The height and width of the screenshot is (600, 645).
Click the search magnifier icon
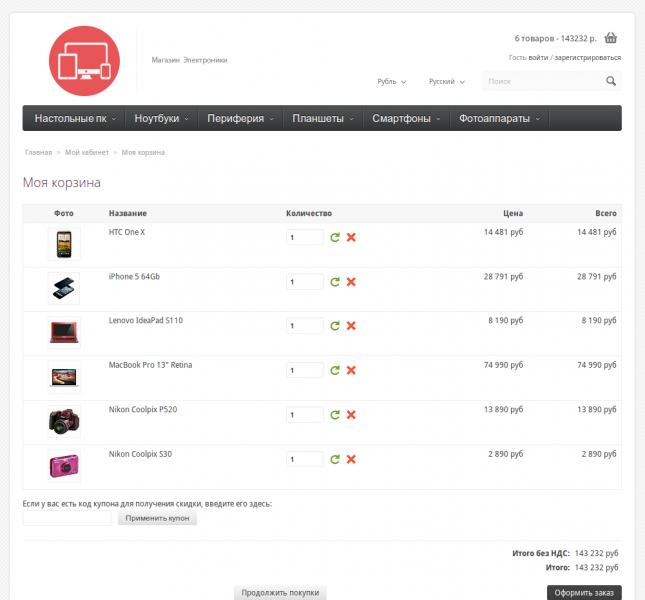pos(611,81)
